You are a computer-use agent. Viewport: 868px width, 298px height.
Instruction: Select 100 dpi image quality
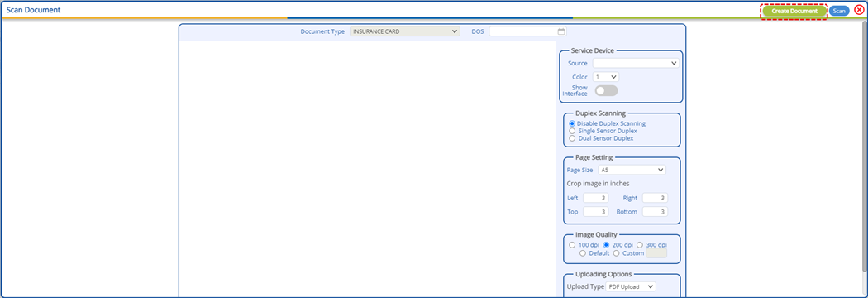tap(572, 245)
